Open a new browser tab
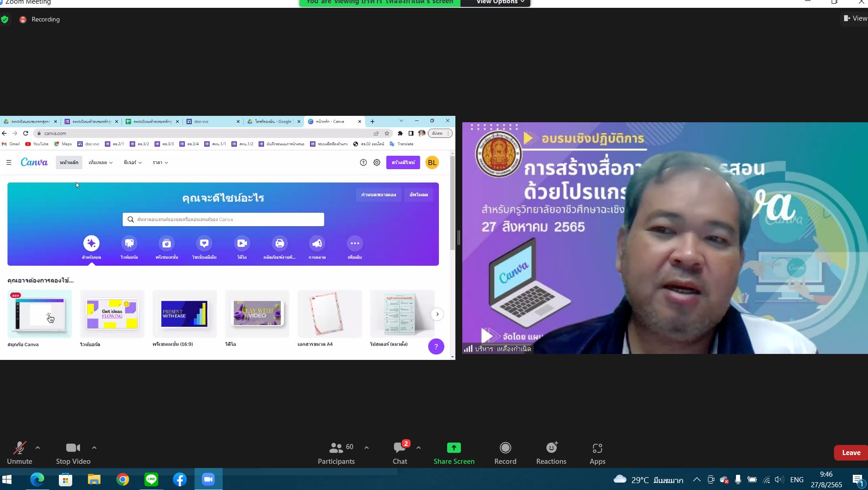This screenshot has height=490, width=868. (372, 121)
